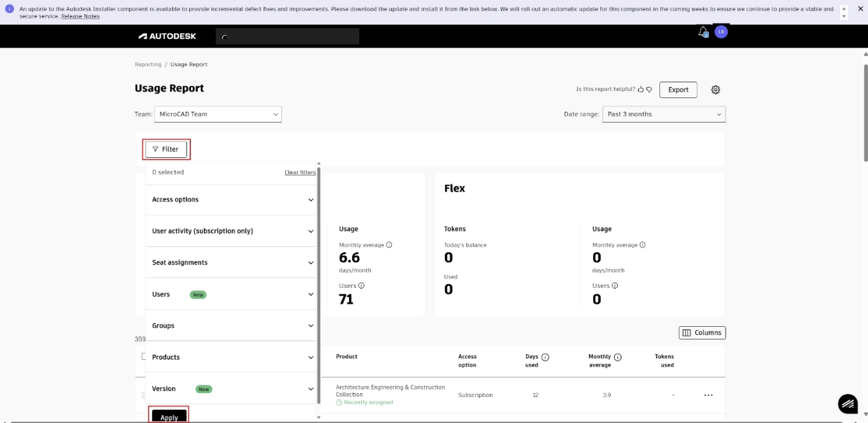Close the update notification banner
868x423 pixels.
tap(860, 9)
